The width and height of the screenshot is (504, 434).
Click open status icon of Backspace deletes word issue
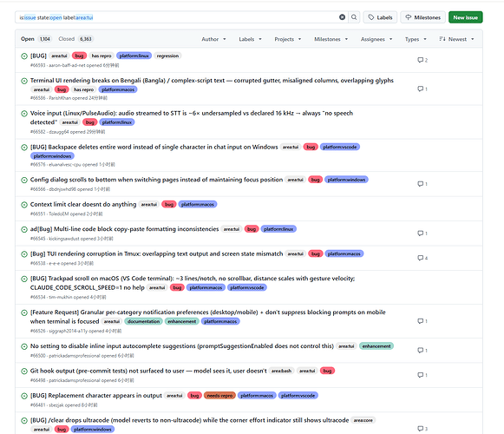click(x=24, y=148)
